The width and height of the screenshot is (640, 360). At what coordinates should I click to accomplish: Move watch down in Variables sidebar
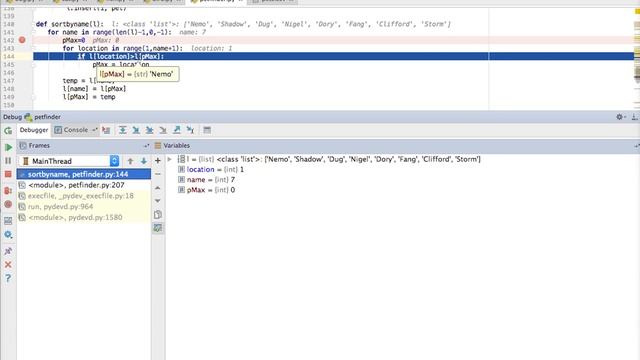tap(158, 201)
